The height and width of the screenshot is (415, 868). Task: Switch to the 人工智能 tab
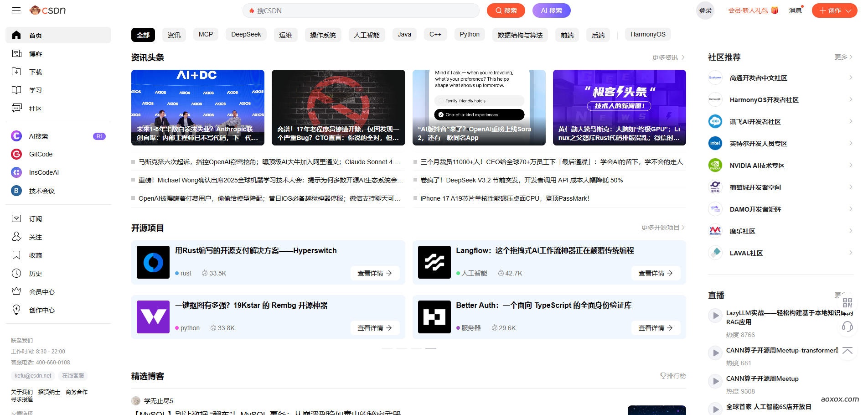coord(367,35)
